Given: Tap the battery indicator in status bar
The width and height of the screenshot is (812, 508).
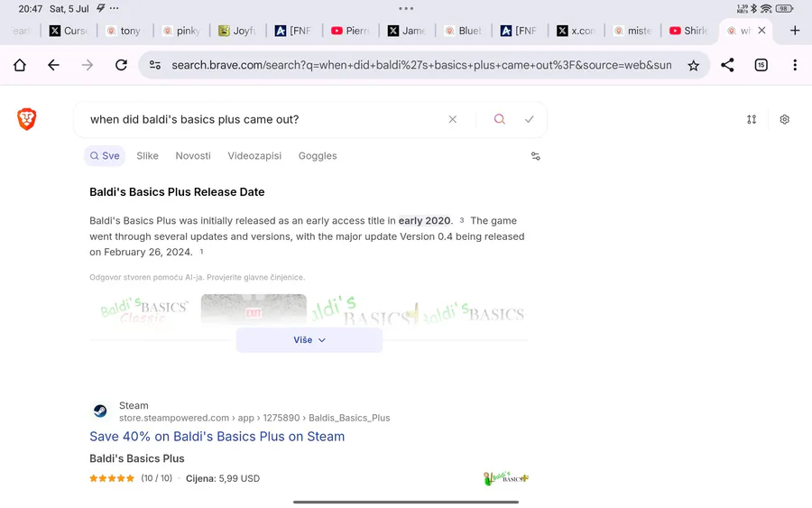Looking at the screenshot, I should pos(785,8).
